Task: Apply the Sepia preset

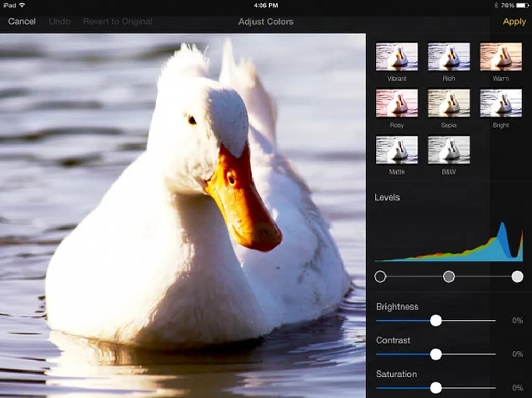Action: point(448,103)
